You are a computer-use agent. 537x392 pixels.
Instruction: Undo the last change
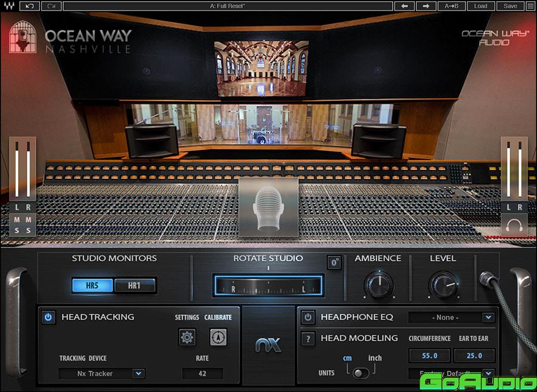[29, 6]
